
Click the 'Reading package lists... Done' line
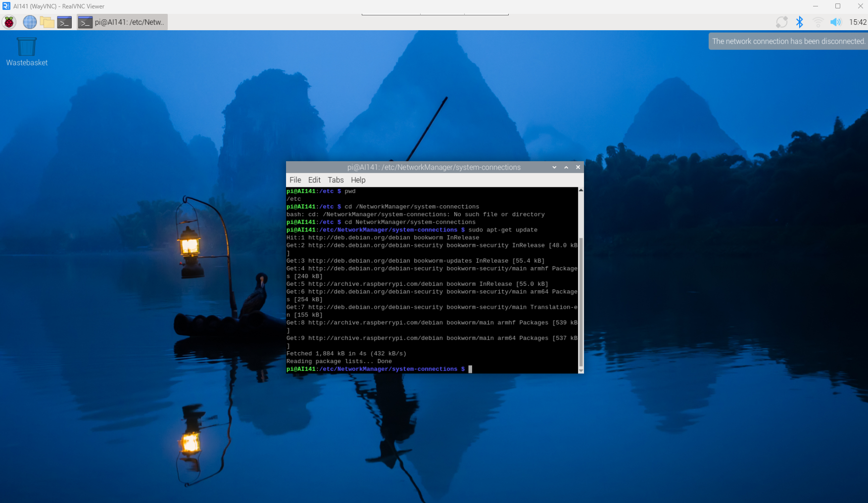pos(339,362)
